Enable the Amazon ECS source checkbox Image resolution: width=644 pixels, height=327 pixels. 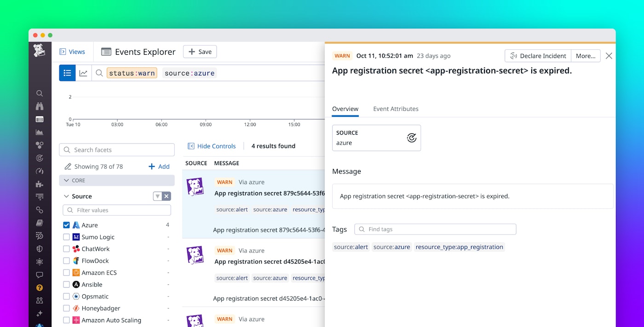click(67, 273)
